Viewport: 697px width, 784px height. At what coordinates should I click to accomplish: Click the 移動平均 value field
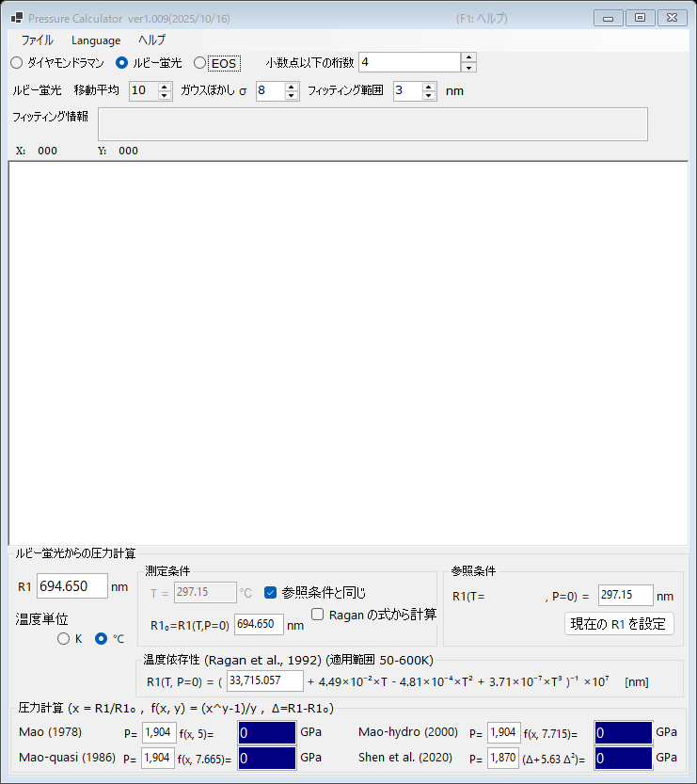[143, 91]
